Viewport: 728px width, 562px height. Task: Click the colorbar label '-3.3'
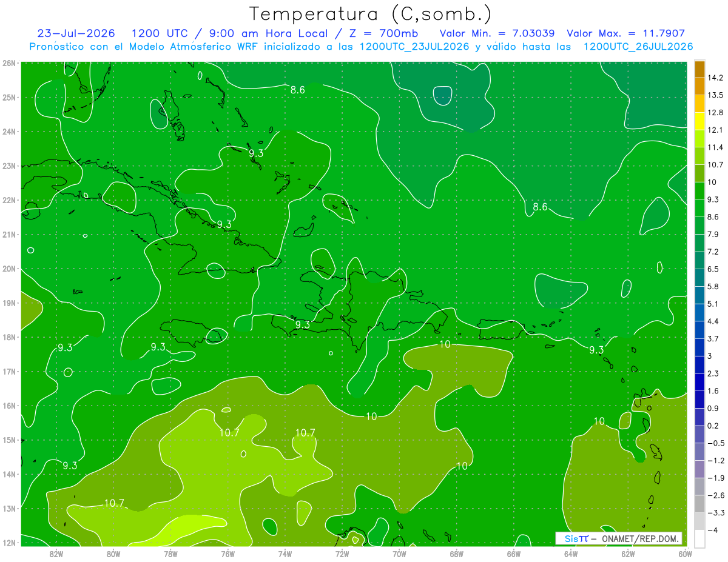(x=716, y=513)
